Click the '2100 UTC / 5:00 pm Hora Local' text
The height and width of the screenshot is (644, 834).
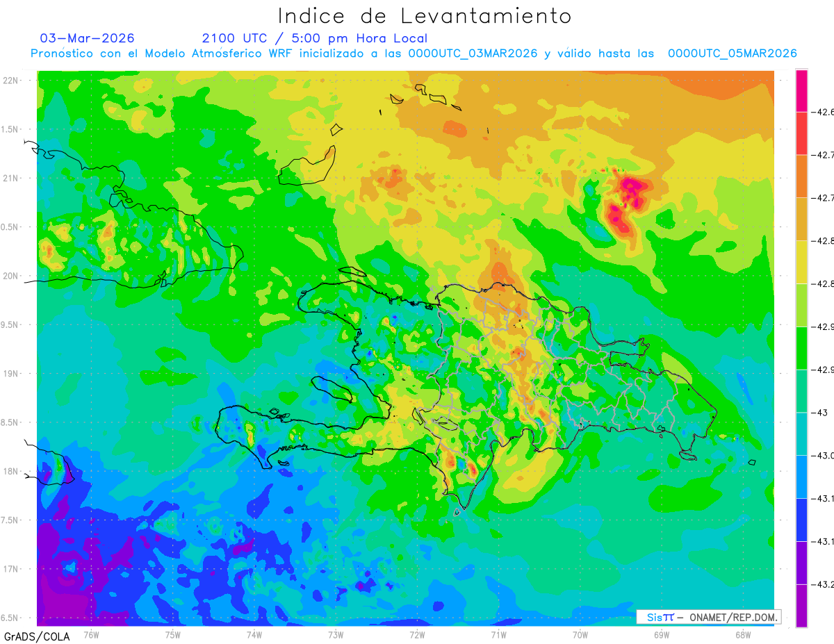click(315, 38)
